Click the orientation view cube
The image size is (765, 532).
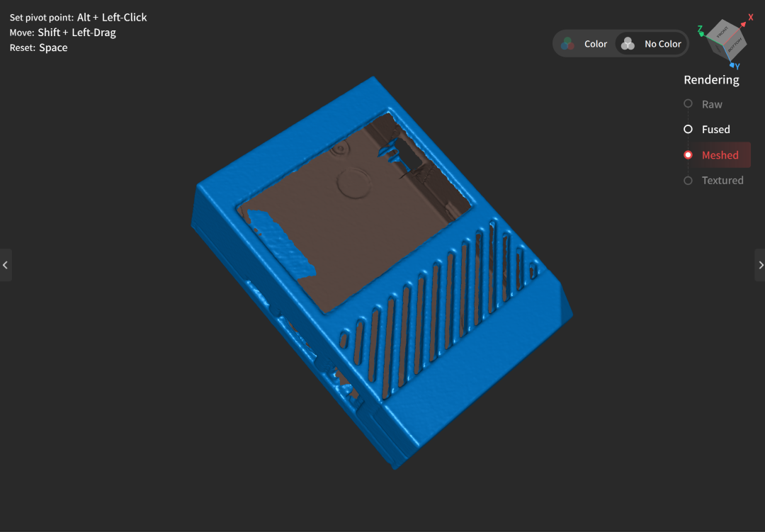[727, 39]
